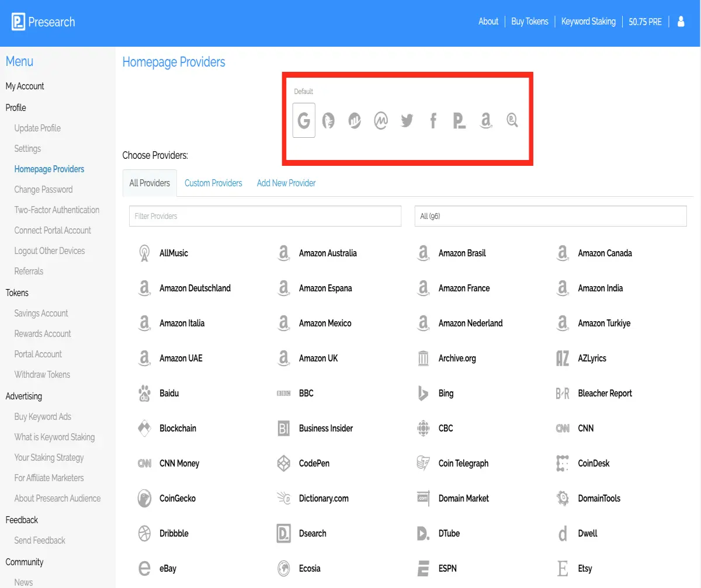Click the Presearch logo in the header
Screen dimensions: 701x588
(x=43, y=22)
